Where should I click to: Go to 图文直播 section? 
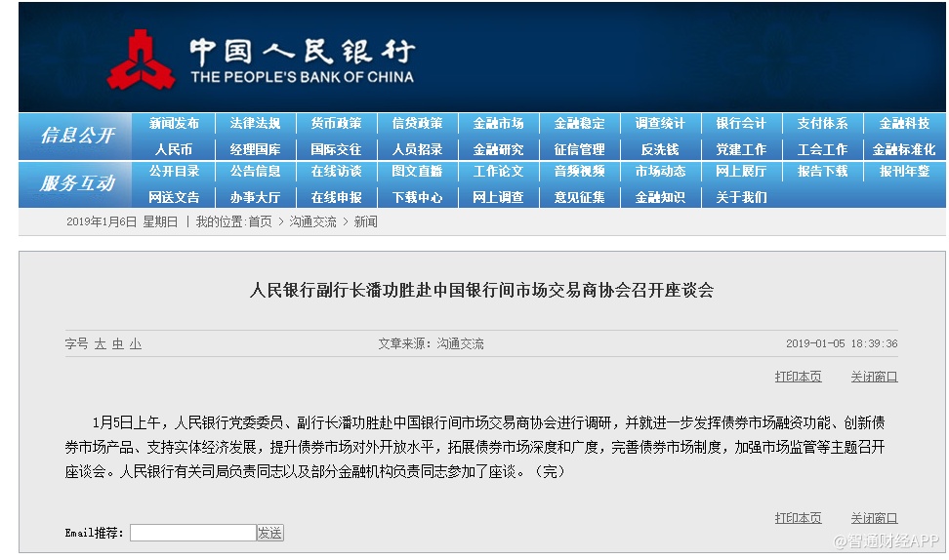[x=417, y=171]
